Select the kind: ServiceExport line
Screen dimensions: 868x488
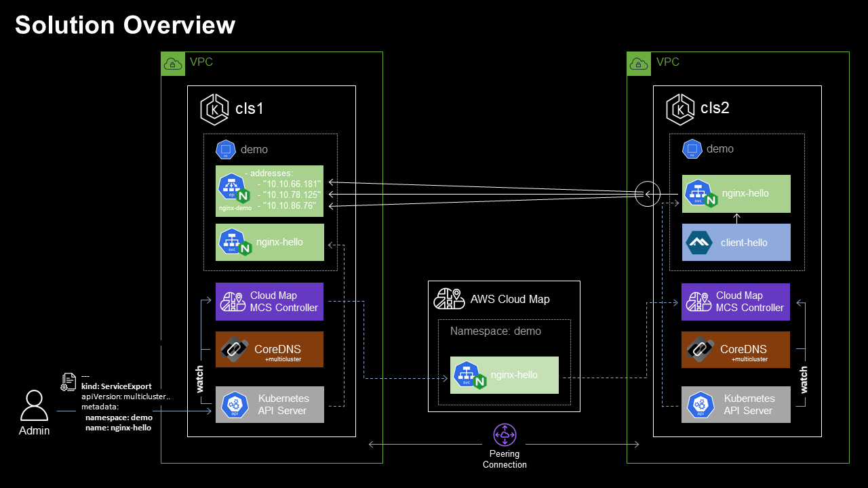(117, 386)
